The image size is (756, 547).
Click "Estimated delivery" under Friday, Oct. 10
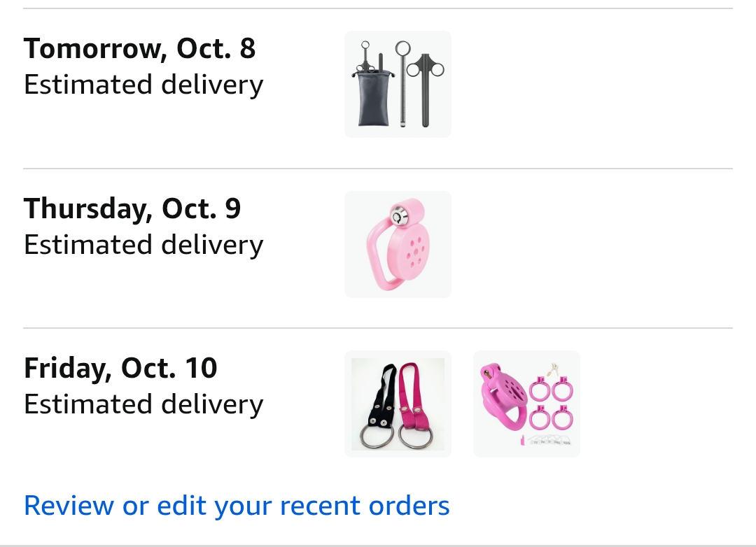143,404
